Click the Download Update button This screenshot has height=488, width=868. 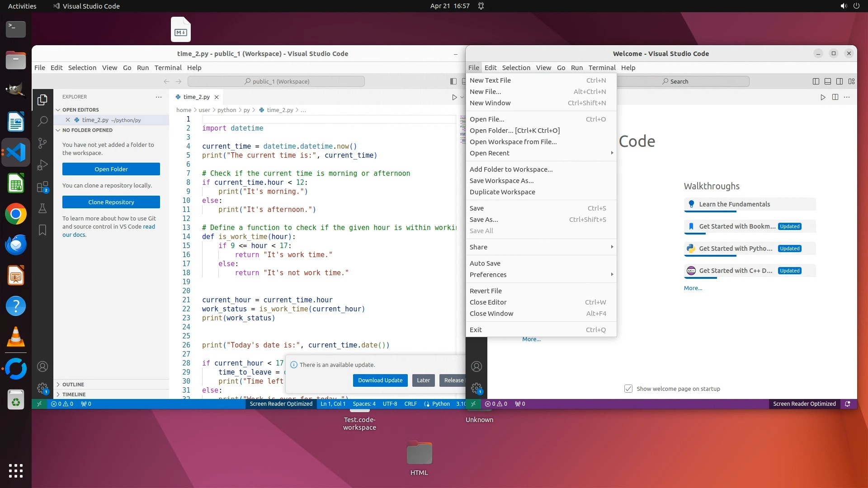tap(380, 380)
